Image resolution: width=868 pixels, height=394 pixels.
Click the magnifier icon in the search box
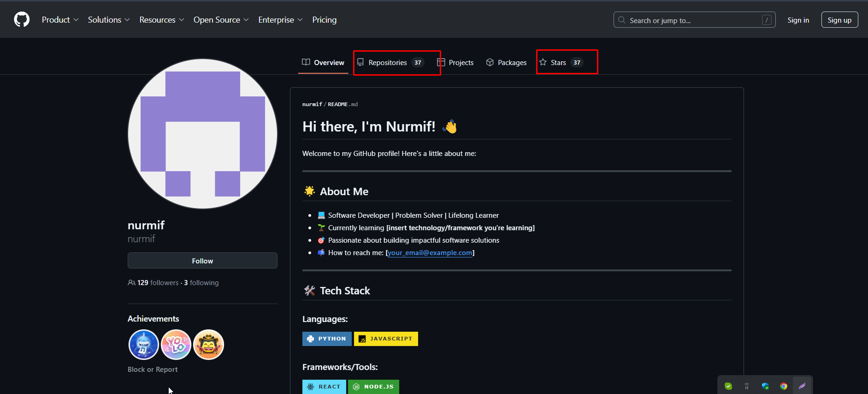tap(622, 20)
